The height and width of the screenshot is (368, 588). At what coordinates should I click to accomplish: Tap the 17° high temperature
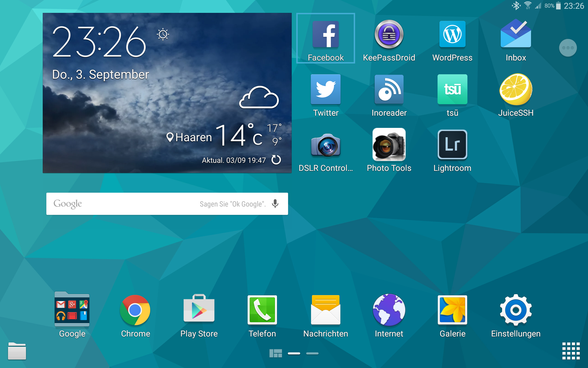(x=274, y=128)
